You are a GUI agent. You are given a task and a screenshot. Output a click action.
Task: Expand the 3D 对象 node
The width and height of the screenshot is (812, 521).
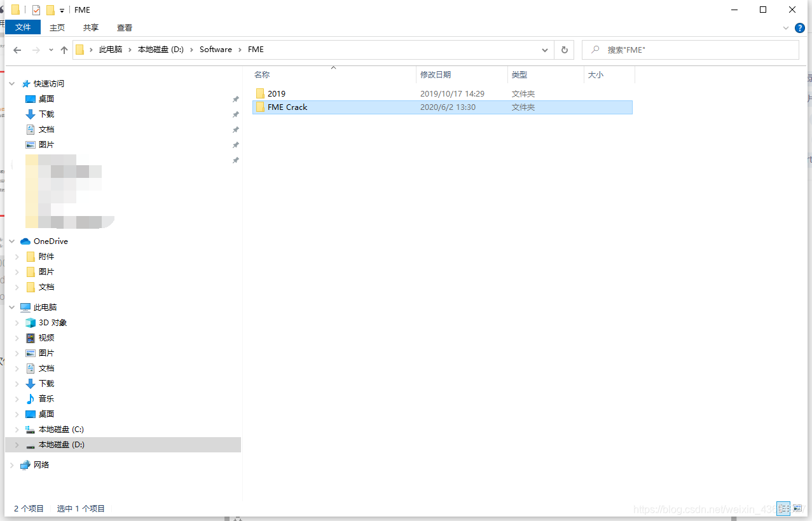point(17,323)
